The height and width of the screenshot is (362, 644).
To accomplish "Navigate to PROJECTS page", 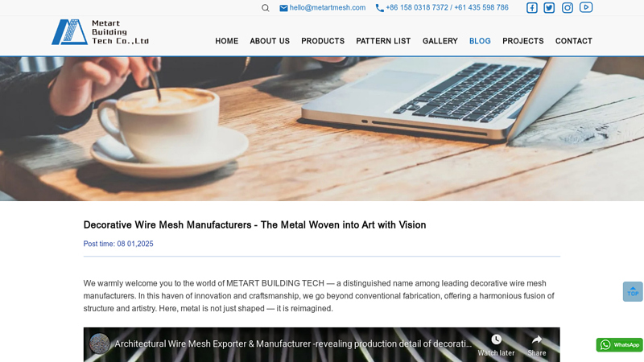I will [522, 41].
